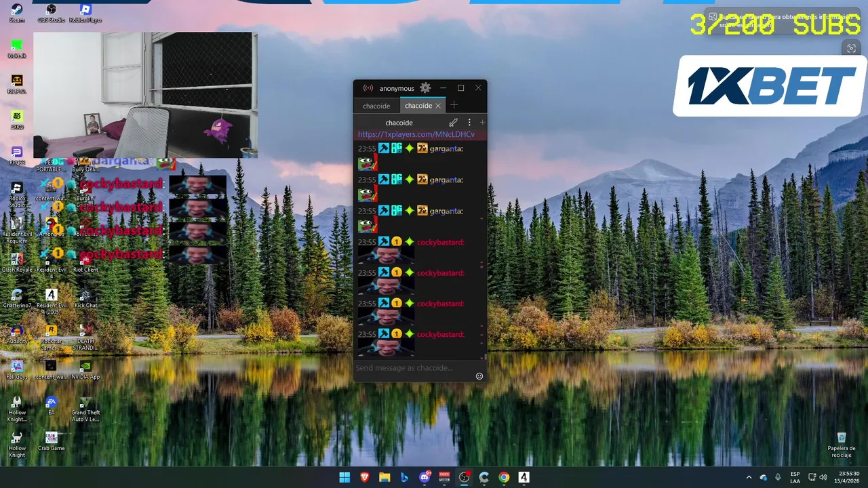The image size is (868, 488).
Task: Click the anonymous account name
Action: coord(397,88)
